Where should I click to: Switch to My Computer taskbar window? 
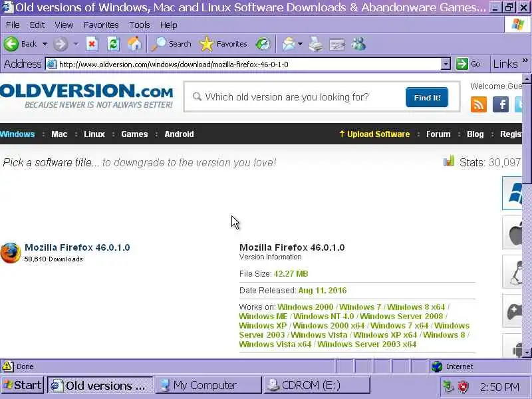(208, 385)
